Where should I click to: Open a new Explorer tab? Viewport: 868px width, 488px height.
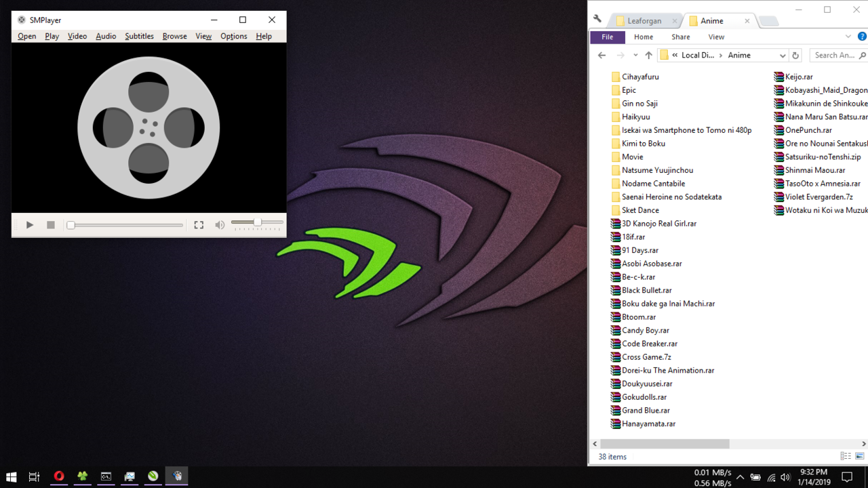(768, 21)
